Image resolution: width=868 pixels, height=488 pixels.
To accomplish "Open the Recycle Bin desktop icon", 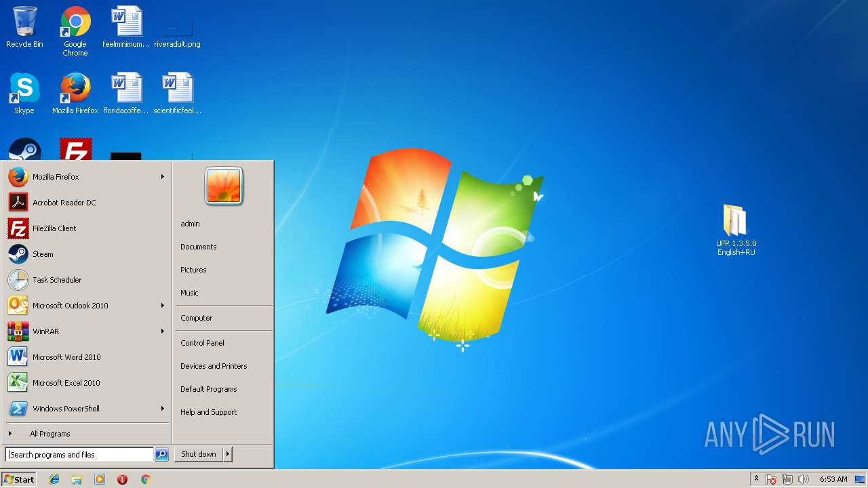I will [x=24, y=27].
